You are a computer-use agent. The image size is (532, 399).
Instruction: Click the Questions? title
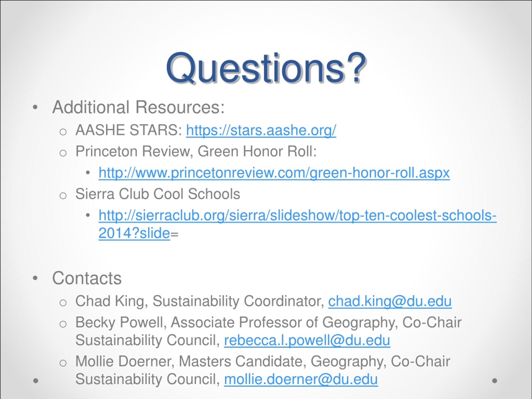click(266, 68)
